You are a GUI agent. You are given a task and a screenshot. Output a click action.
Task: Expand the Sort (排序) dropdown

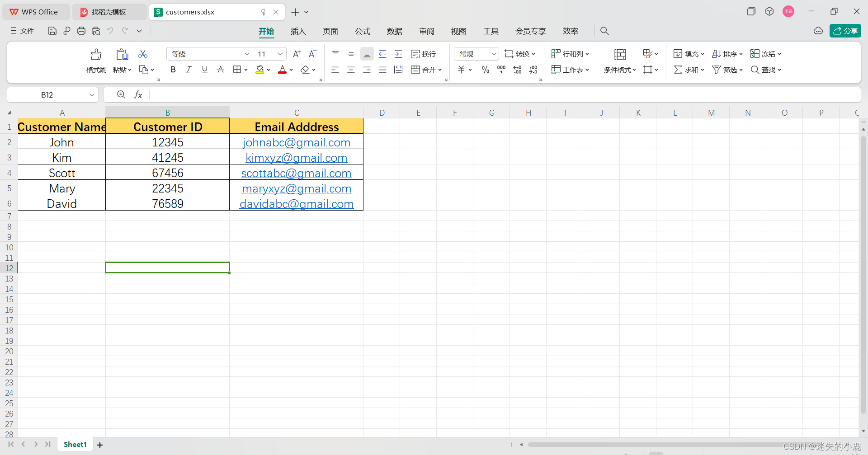point(741,54)
